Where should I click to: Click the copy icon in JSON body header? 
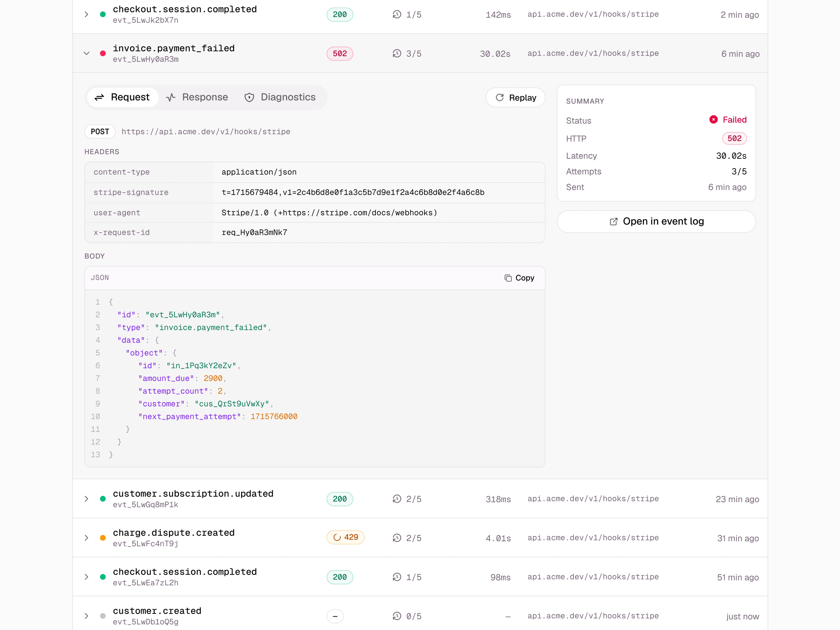click(508, 278)
